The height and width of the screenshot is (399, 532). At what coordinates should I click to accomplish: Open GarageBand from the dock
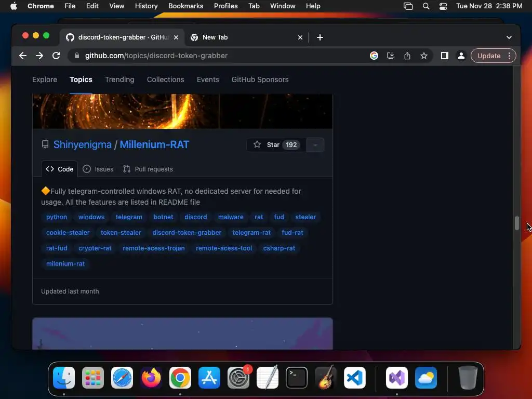(x=326, y=378)
